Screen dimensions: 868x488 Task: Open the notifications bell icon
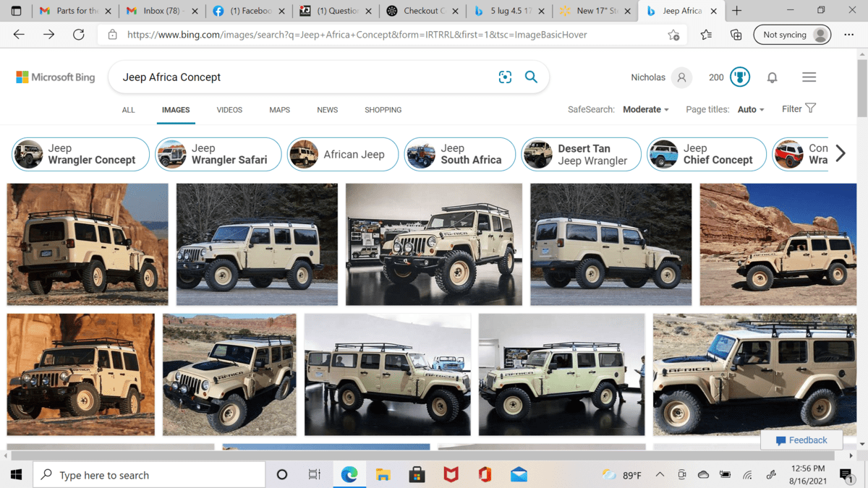click(772, 77)
